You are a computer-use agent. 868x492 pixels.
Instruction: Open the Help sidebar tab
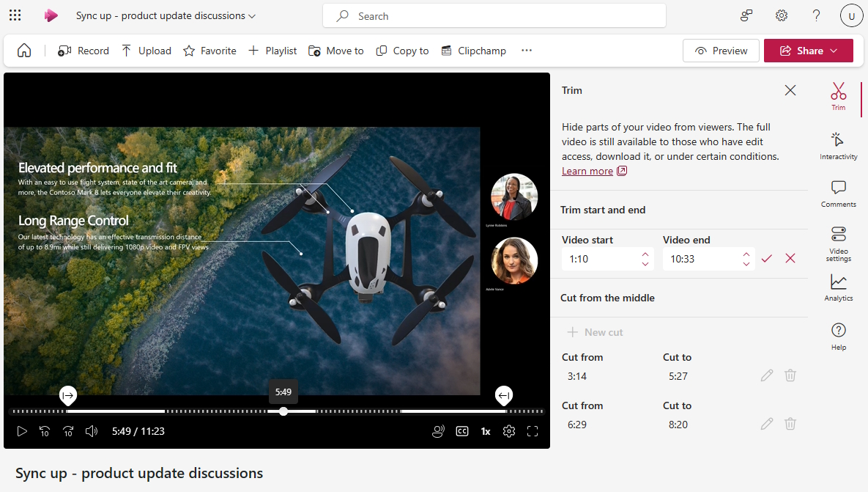(x=838, y=337)
